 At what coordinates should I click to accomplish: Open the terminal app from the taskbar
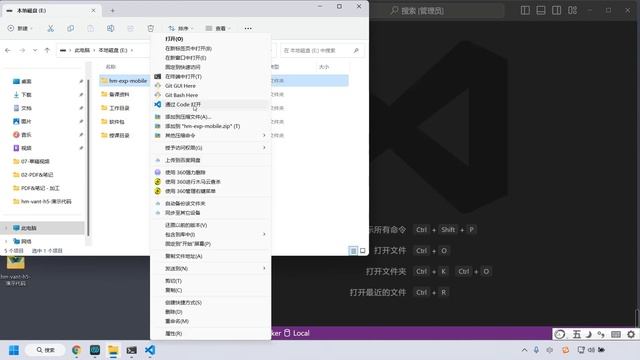pos(131,350)
